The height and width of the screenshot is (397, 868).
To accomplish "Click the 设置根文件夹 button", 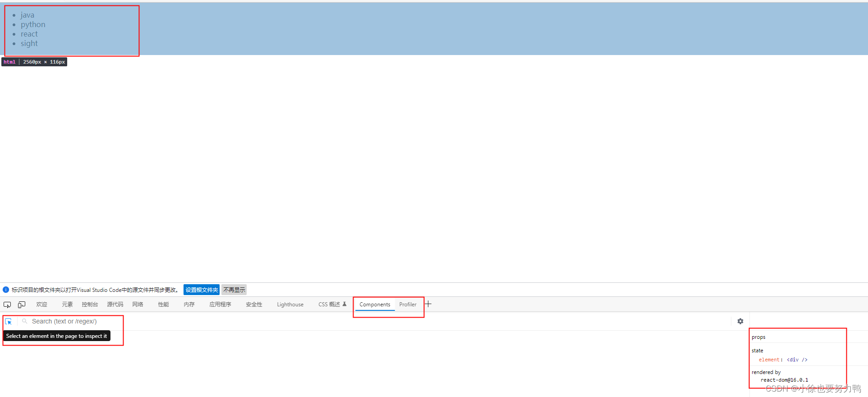I will 202,290.
